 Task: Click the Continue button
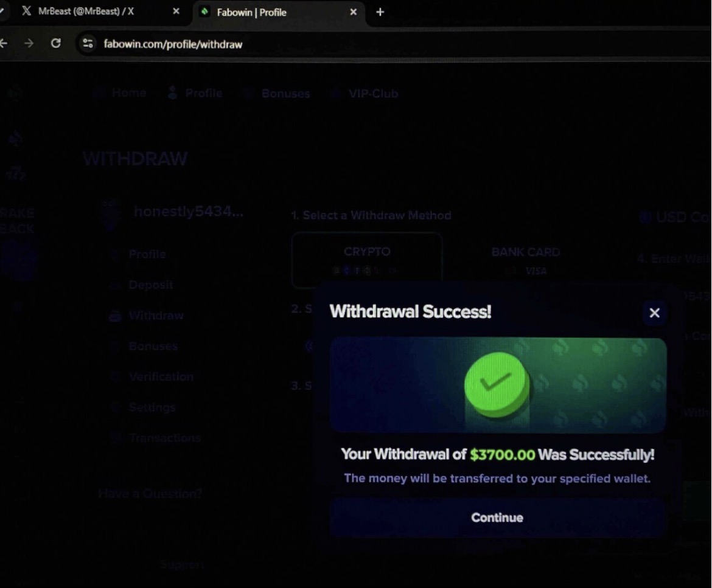pos(497,517)
